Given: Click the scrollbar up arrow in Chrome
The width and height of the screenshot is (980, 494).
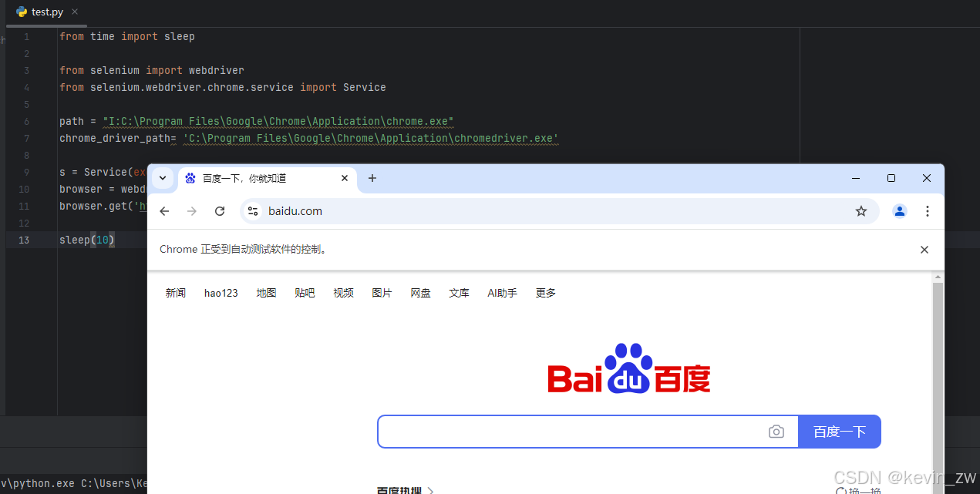Looking at the screenshot, I should (938, 276).
